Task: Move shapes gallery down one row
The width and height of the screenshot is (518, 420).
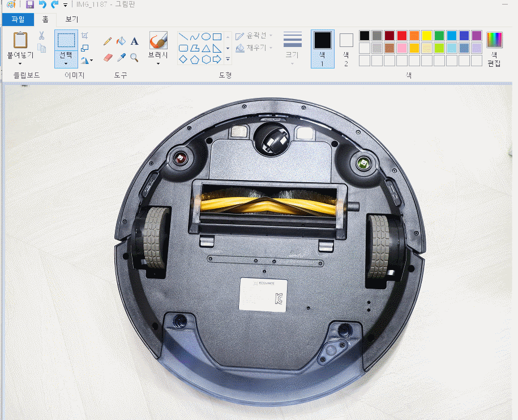Action: point(228,48)
